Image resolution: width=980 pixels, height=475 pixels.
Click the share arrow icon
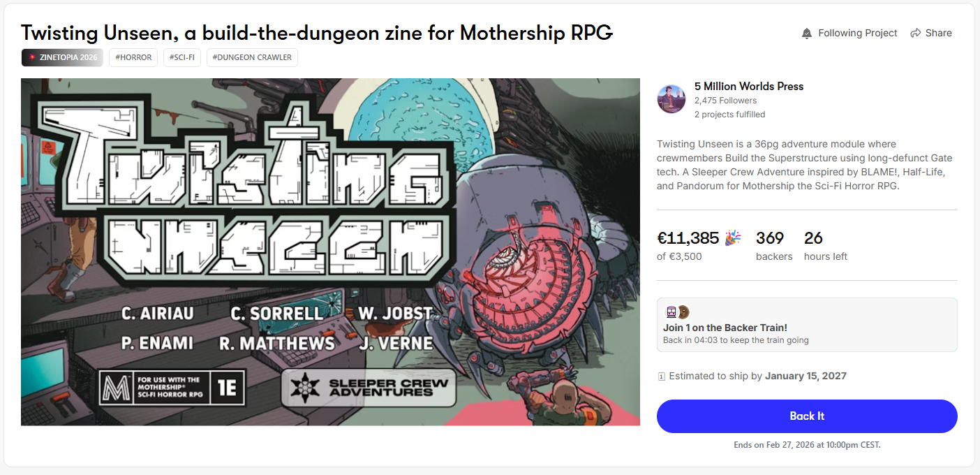click(915, 34)
